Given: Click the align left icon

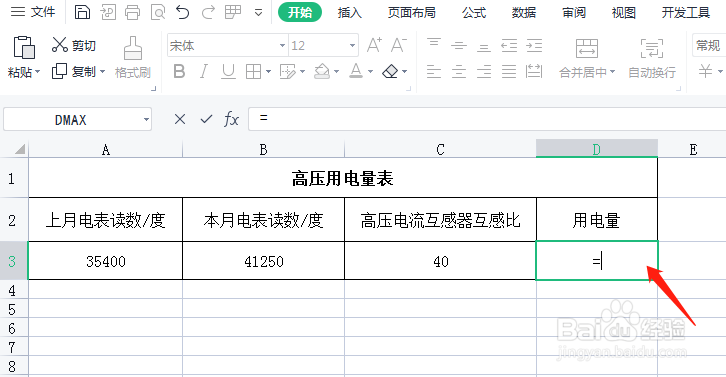Looking at the screenshot, I should [x=434, y=72].
